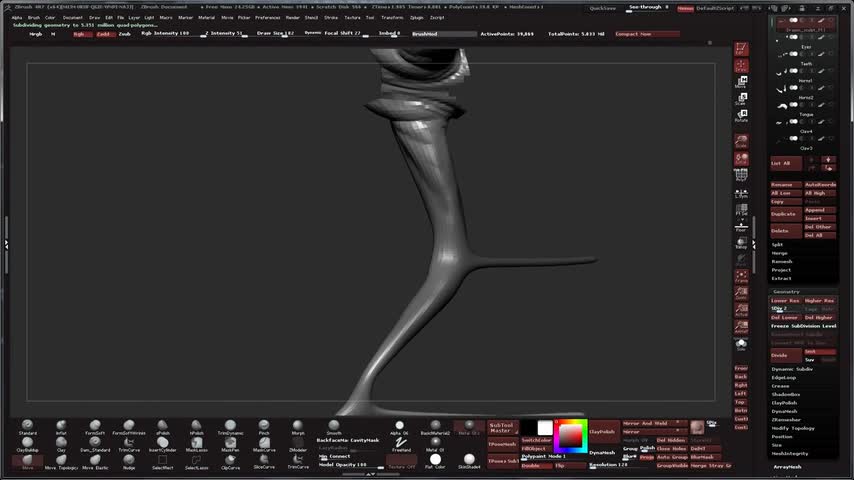Toggle the Floor grid button
854x480 pixels.
point(741,226)
